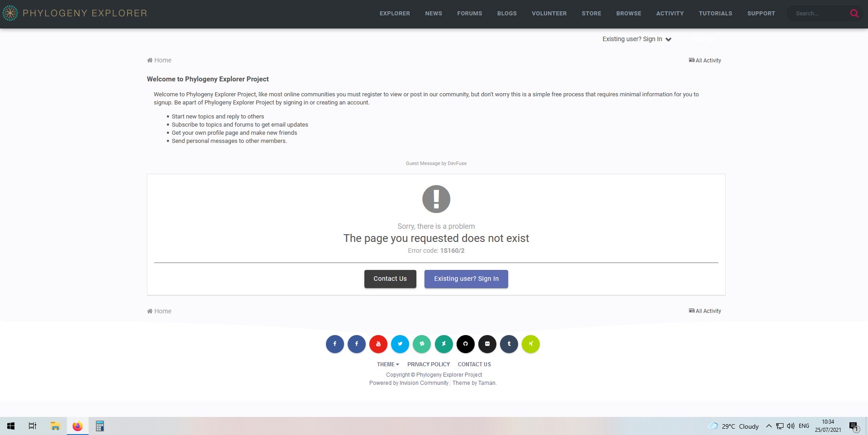Open the BROWSE menu item
The image size is (868, 435).
click(x=629, y=14)
